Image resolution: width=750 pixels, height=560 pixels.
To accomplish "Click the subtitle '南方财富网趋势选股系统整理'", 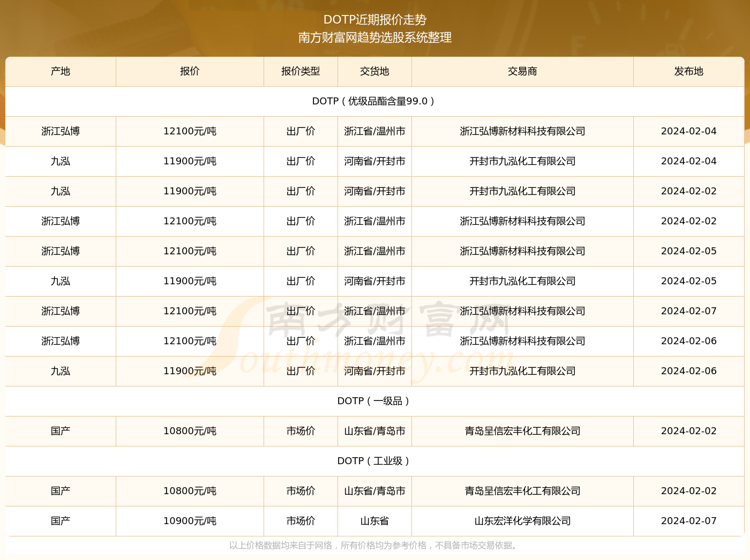I will pyautogui.click(x=375, y=37).
